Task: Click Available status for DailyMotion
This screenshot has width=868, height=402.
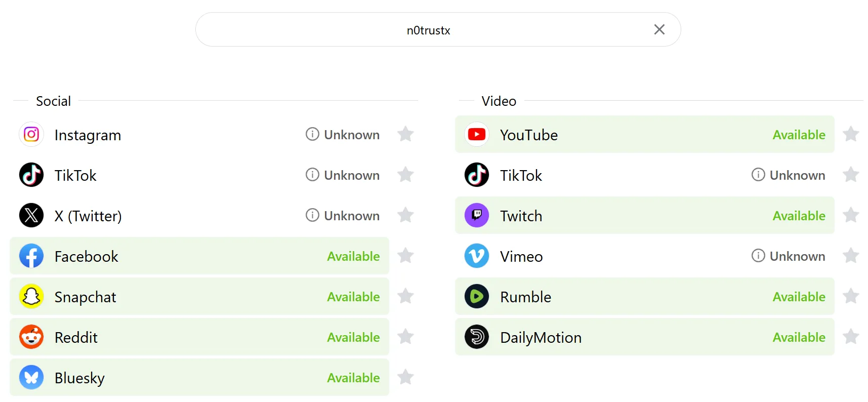Action: (799, 337)
